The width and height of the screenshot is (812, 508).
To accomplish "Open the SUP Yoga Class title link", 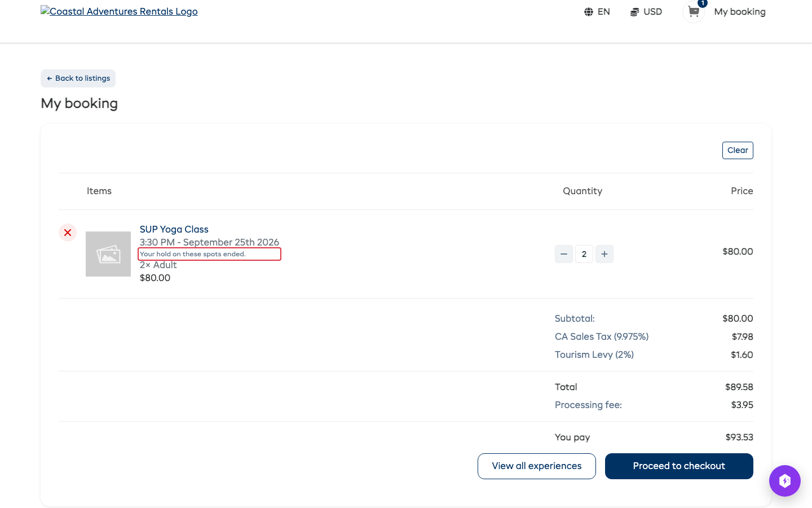I will [x=174, y=229].
